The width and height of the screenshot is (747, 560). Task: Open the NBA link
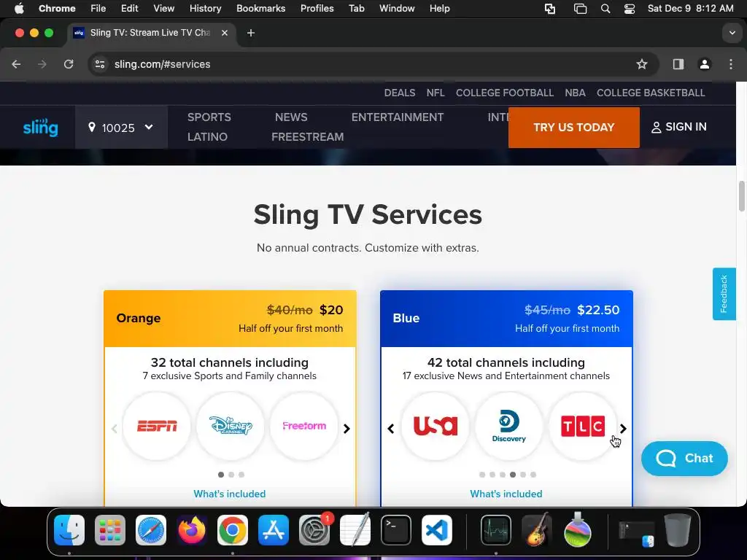click(x=575, y=93)
